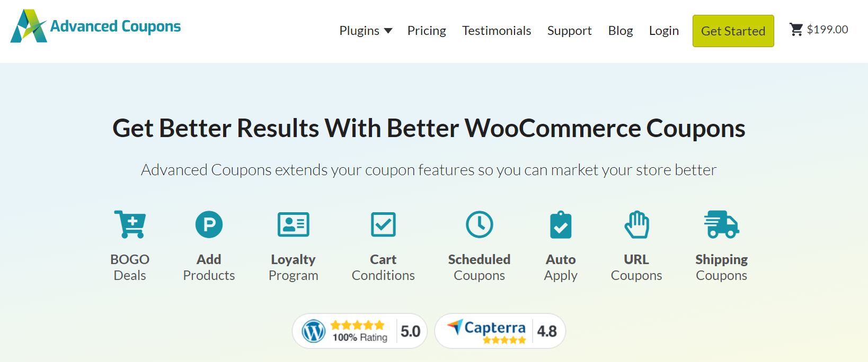Image resolution: width=868 pixels, height=362 pixels.
Task: Open the URL Coupons hand icon
Action: coord(636,224)
